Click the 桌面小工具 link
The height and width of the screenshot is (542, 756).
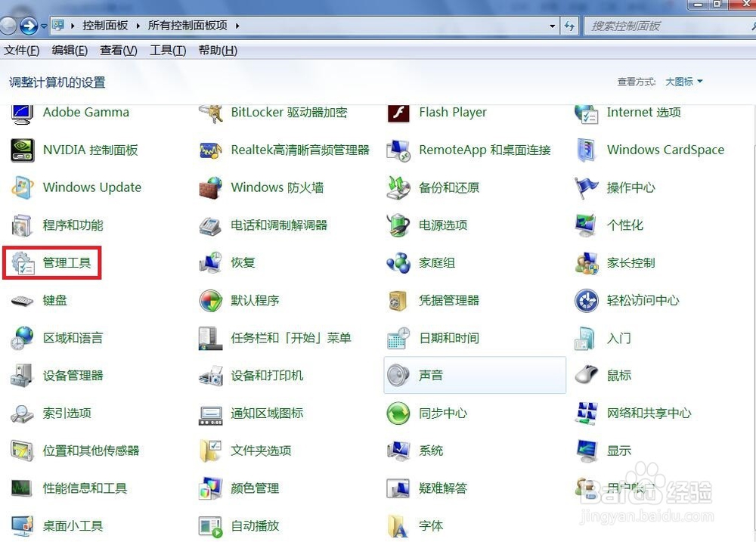click(73, 526)
